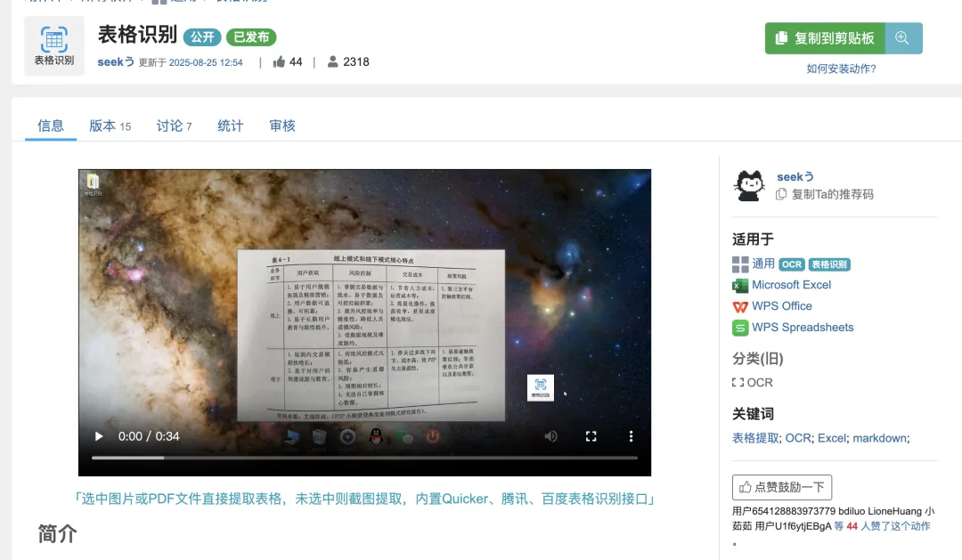Open seekう profile link in sidebar
The image size is (962, 560).
tap(795, 176)
